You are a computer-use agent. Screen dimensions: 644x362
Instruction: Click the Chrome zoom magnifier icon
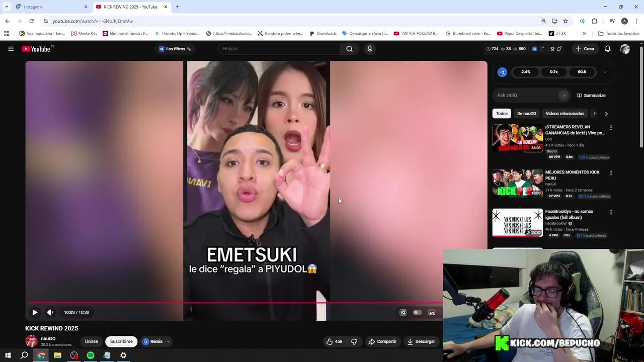(x=543, y=21)
